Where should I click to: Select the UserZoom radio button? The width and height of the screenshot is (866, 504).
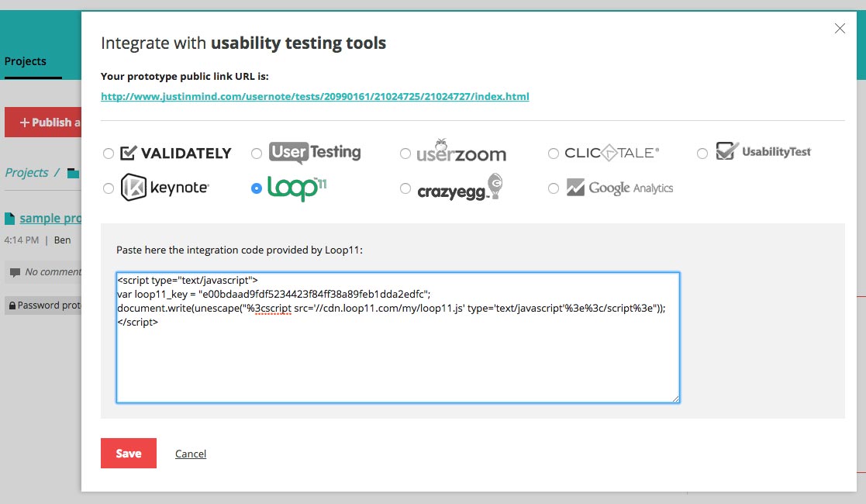pos(405,154)
